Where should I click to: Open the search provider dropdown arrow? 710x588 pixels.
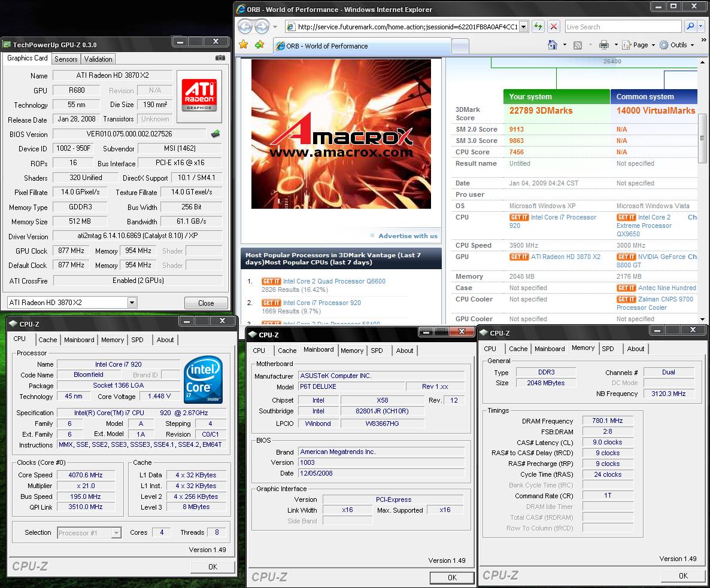[x=700, y=27]
